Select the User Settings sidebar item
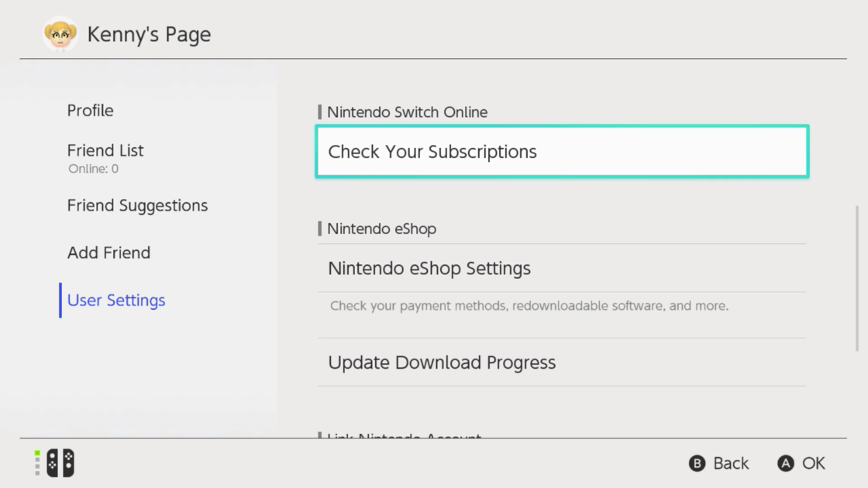 pyautogui.click(x=116, y=301)
